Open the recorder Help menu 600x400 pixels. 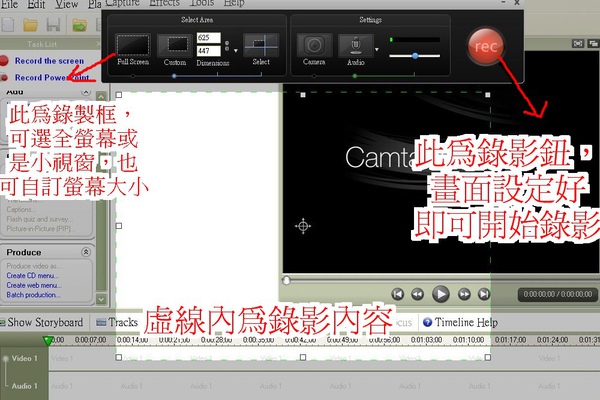pyautogui.click(x=233, y=3)
